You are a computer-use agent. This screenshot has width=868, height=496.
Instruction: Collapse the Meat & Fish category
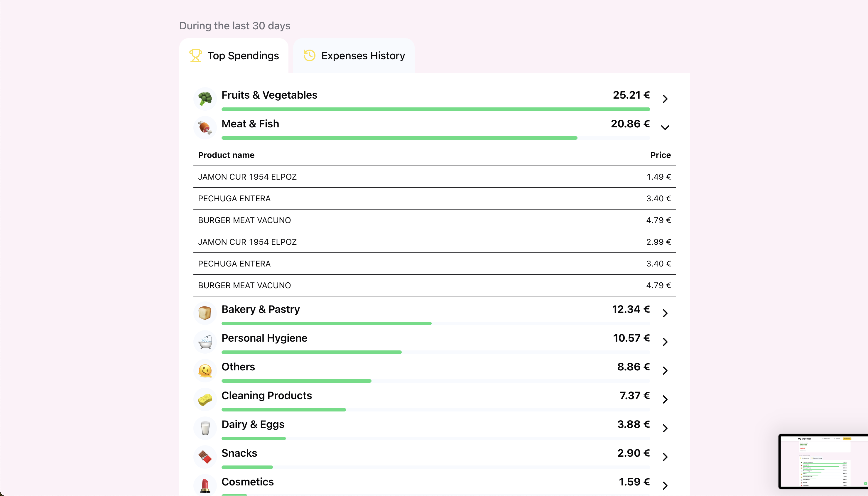coord(665,127)
